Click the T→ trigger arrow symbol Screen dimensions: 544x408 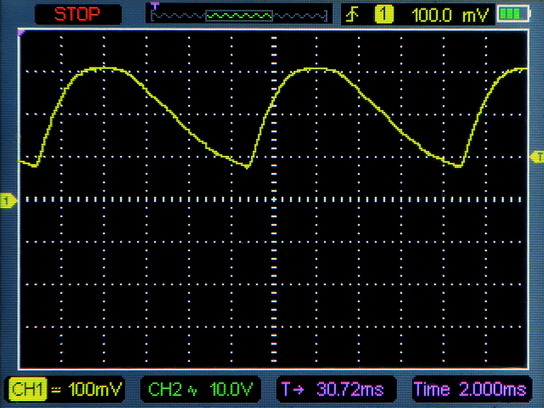(292, 389)
